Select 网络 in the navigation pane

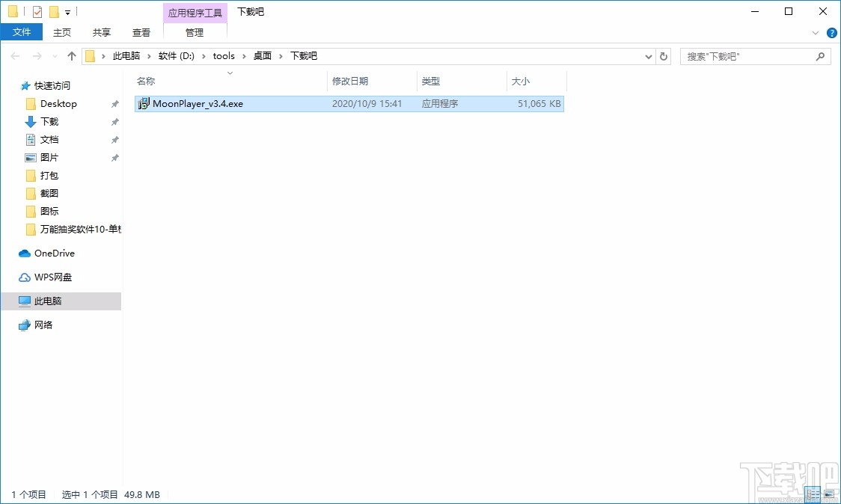tap(43, 325)
